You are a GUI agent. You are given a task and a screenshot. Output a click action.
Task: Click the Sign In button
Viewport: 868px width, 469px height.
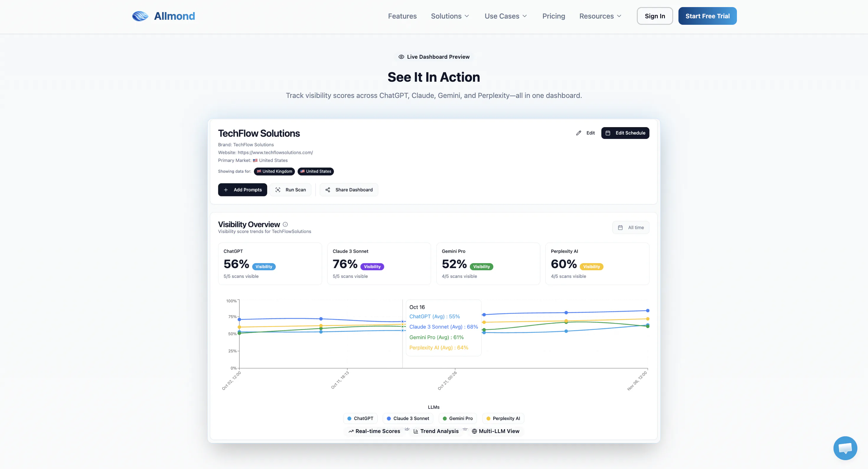click(655, 16)
